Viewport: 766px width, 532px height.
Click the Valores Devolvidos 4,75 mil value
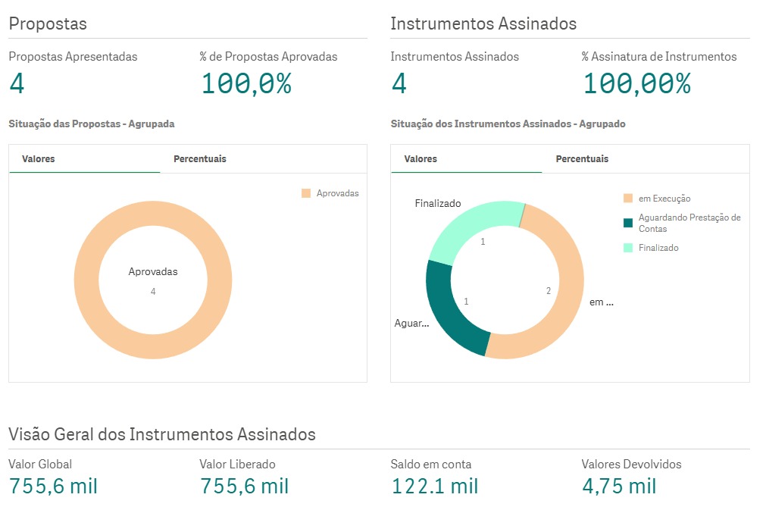coord(619,486)
